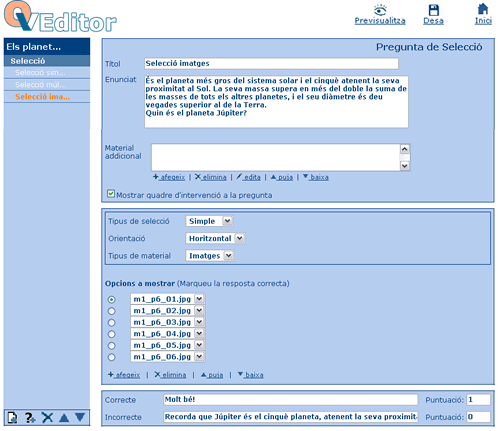Image resolution: width=500 pixels, height=431 pixels.
Task: Go to Inici link
Action: 483,21
